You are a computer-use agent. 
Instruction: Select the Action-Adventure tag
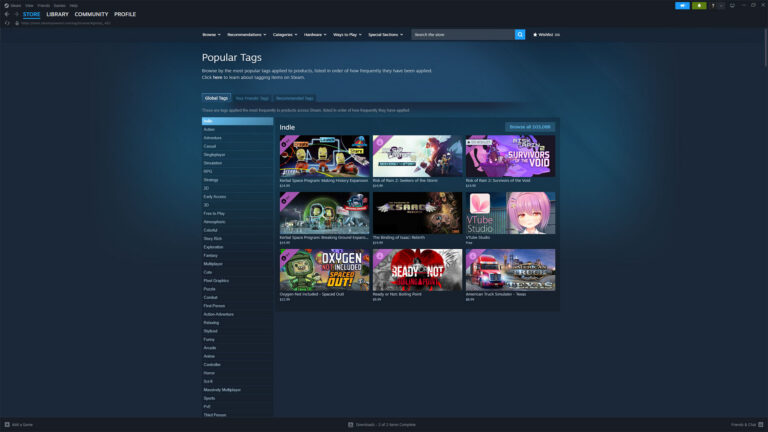[237, 314]
